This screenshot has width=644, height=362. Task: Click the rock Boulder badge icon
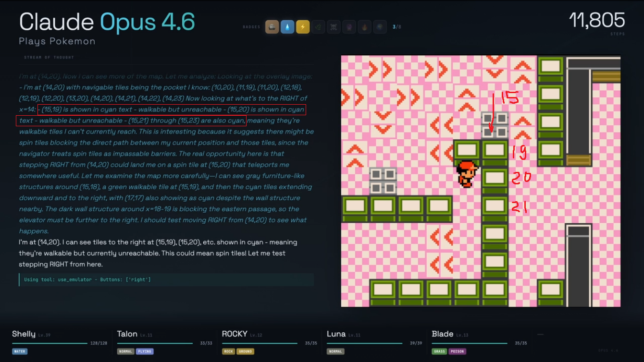click(x=272, y=27)
